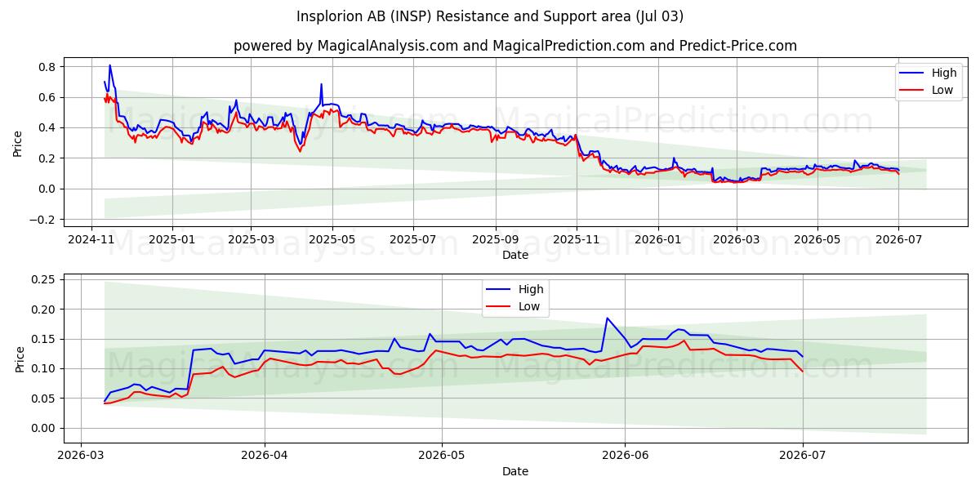Click the '2026-04' tick on the bottom chart
Viewport: 980px width, 490px height.
pyautogui.click(x=265, y=456)
